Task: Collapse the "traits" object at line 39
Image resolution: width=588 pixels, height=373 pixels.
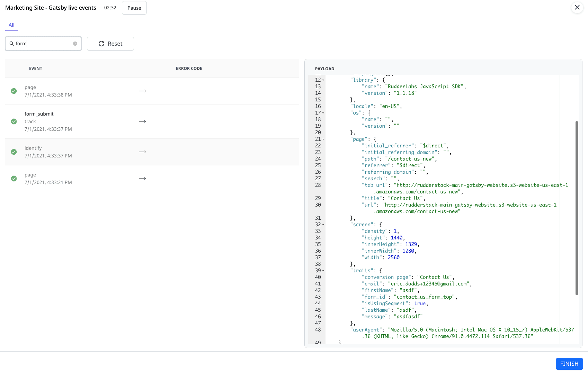Action: pyautogui.click(x=323, y=271)
